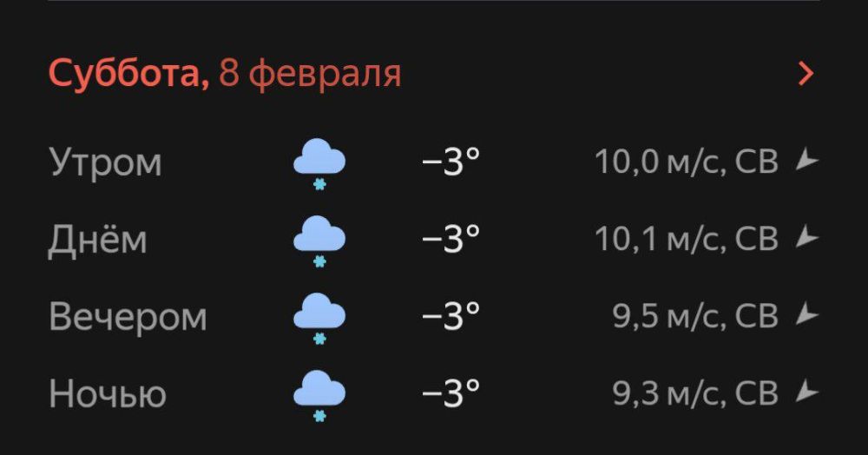Click the snow cloud icon for Днём
The width and height of the screenshot is (868, 455).
coord(319,241)
